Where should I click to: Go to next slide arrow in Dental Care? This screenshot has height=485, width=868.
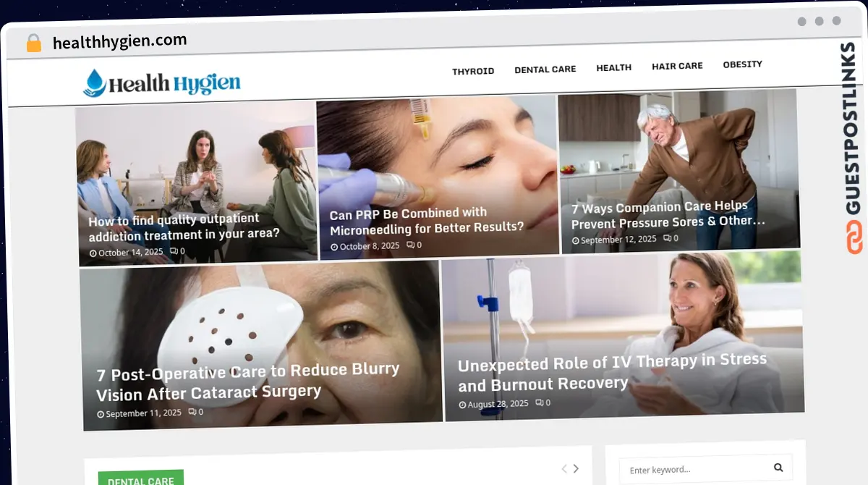pyautogui.click(x=576, y=468)
